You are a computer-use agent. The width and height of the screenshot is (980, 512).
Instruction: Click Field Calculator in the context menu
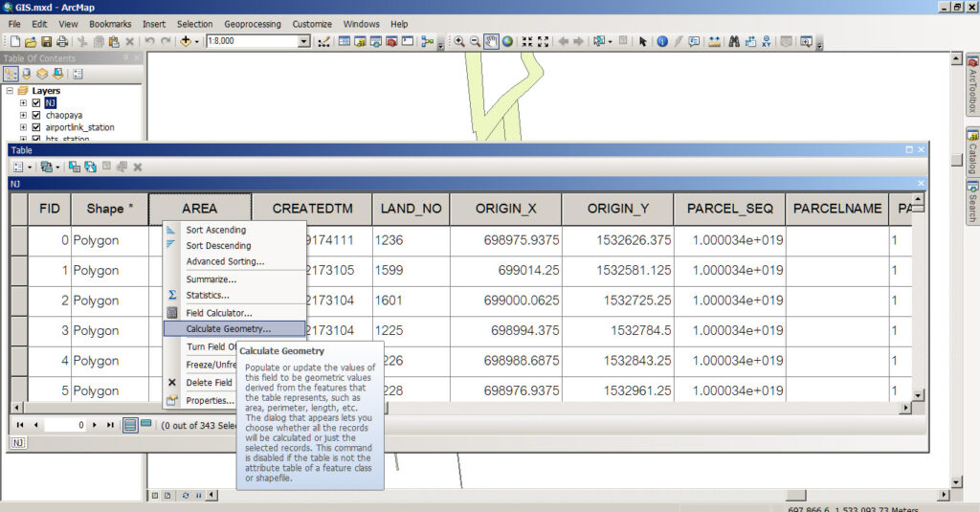pyautogui.click(x=218, y=313)
